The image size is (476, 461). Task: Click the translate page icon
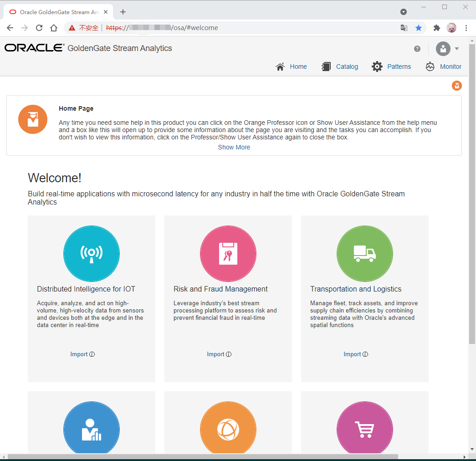coord(404,28)
